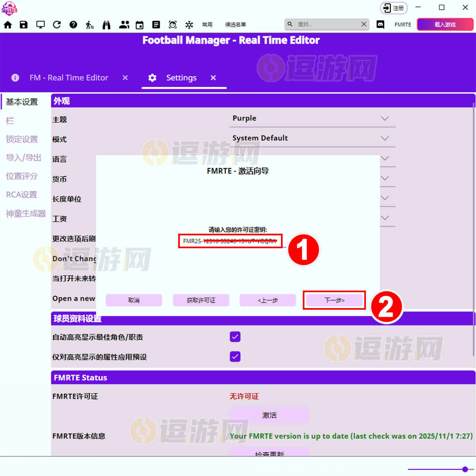
Task: Open the binoculars scout icon
Action: [x=106, y=24]
